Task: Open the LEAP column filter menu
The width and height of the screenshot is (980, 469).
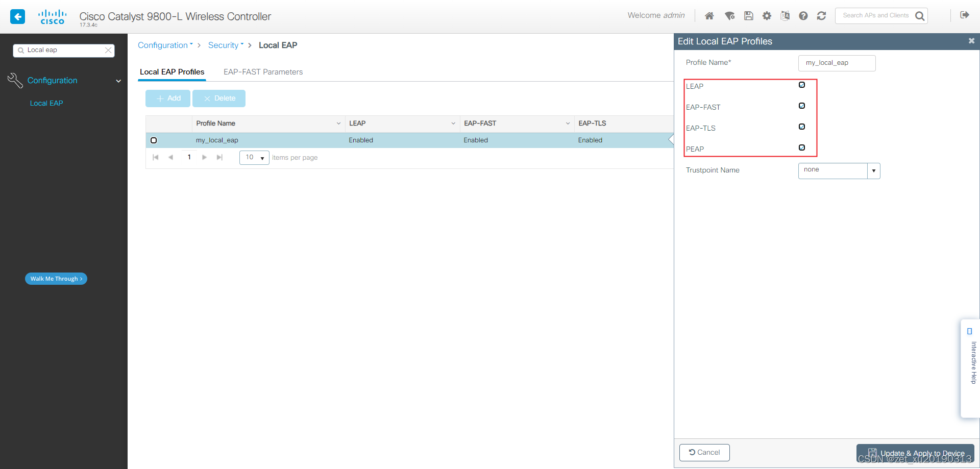Action: click(x=453, y=124)
